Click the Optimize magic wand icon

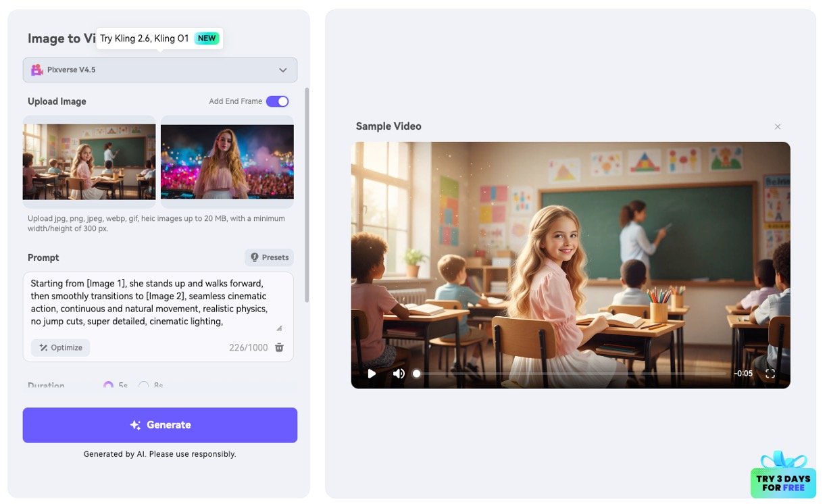(43, 347)
